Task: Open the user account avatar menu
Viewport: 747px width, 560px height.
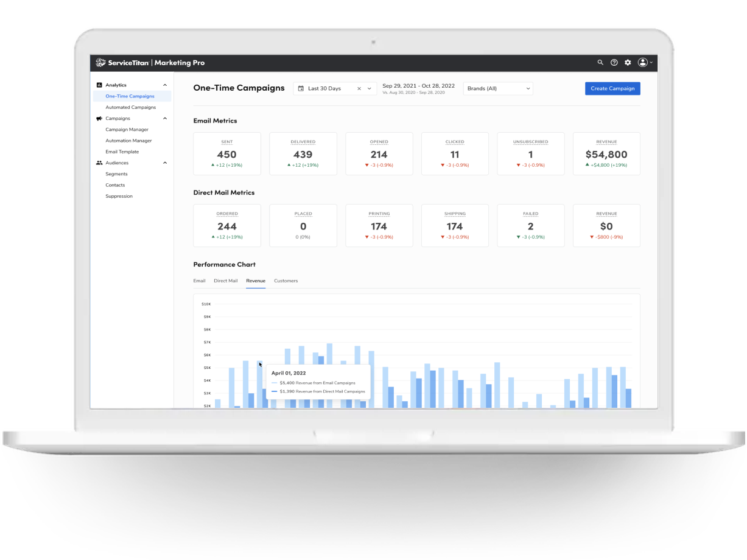Action: pos(642,63)
